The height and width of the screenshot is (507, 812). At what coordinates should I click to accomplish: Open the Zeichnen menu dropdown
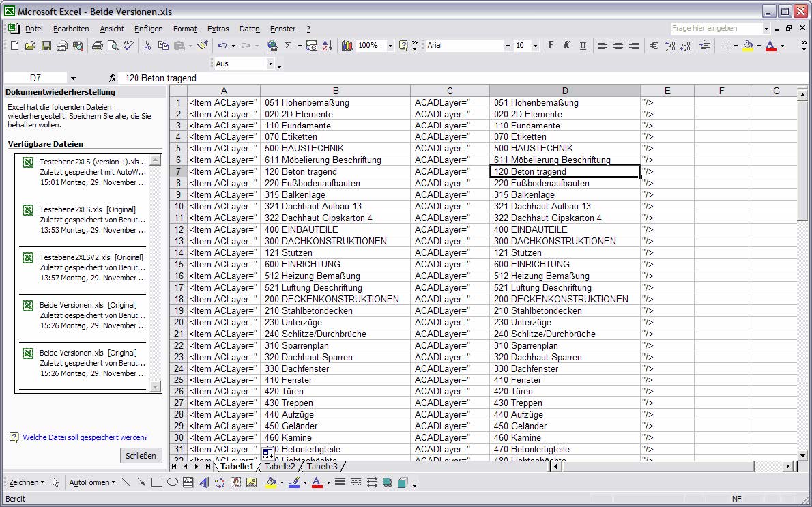[x=27, y=482]
